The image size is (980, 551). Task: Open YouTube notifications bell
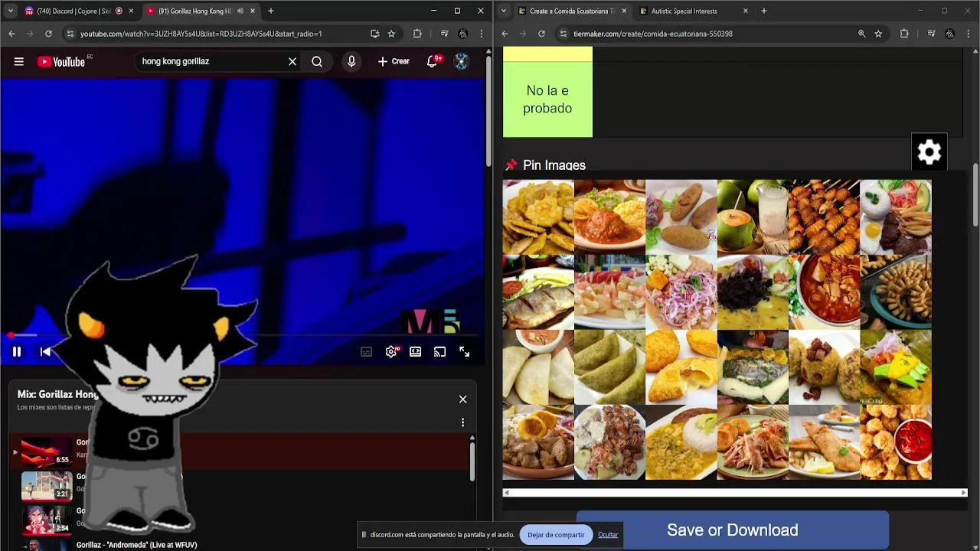point(433,62)
